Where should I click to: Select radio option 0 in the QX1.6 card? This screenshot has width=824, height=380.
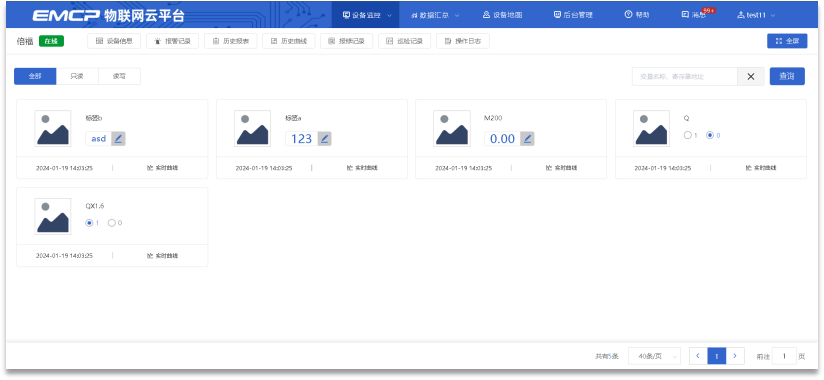coord(111,223)
